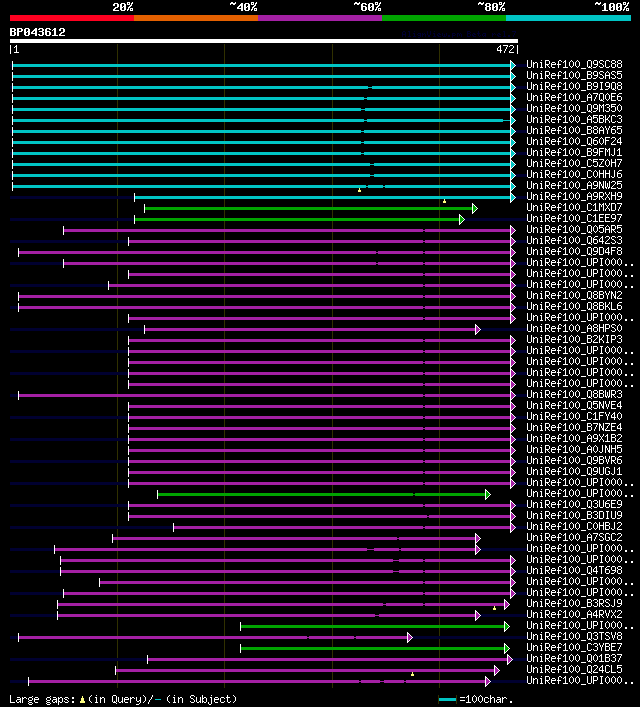640x707 pixels.
Task: Select label UniRef100_C1EE97
Action: [574, 218]
